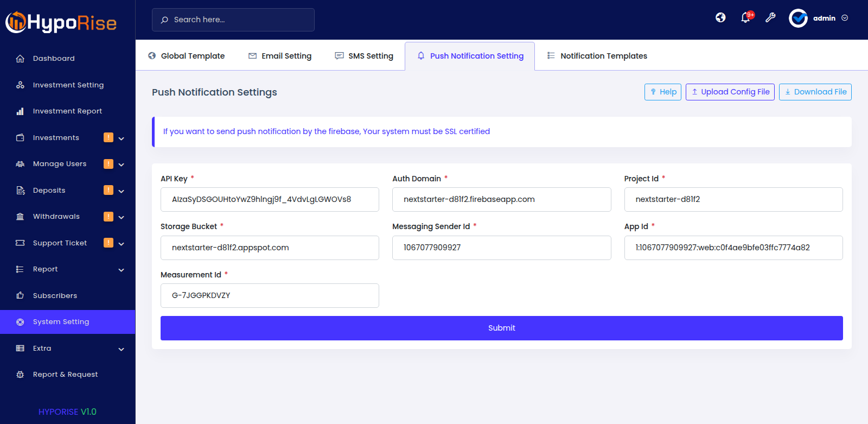The image size is (868, 424).
Task: Click Support Ticket orange alert badge
Action: pos(108,243)
